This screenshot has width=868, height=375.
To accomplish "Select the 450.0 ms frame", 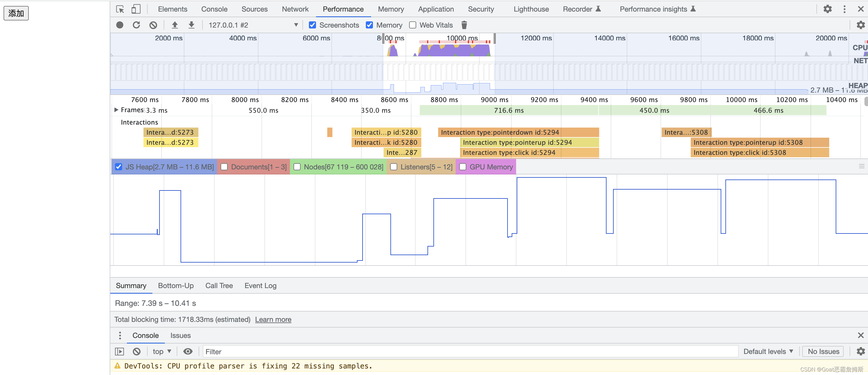I will (x=654, y=110).
